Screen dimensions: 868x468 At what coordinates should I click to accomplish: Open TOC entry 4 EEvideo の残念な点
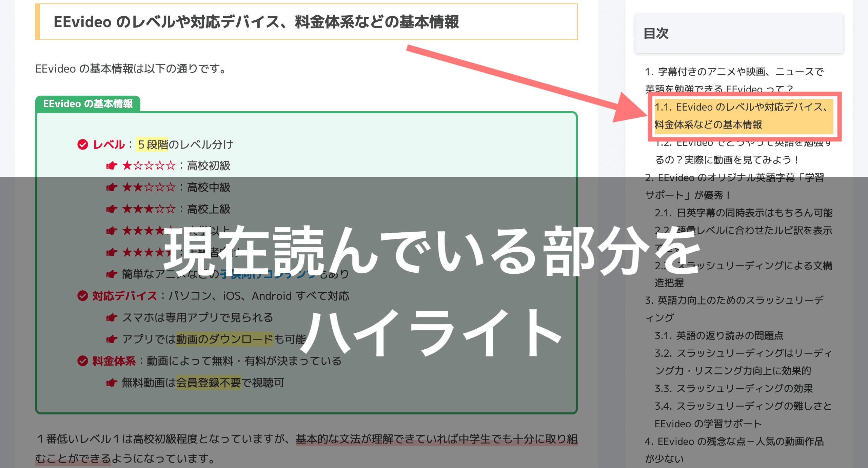click(734, 450)
